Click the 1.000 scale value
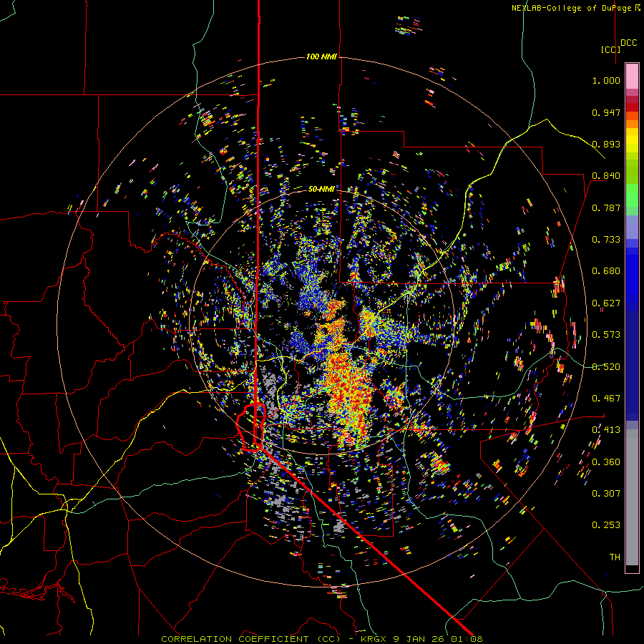The width and height of the screenshot is (644, 644). (x=606, y=80)
